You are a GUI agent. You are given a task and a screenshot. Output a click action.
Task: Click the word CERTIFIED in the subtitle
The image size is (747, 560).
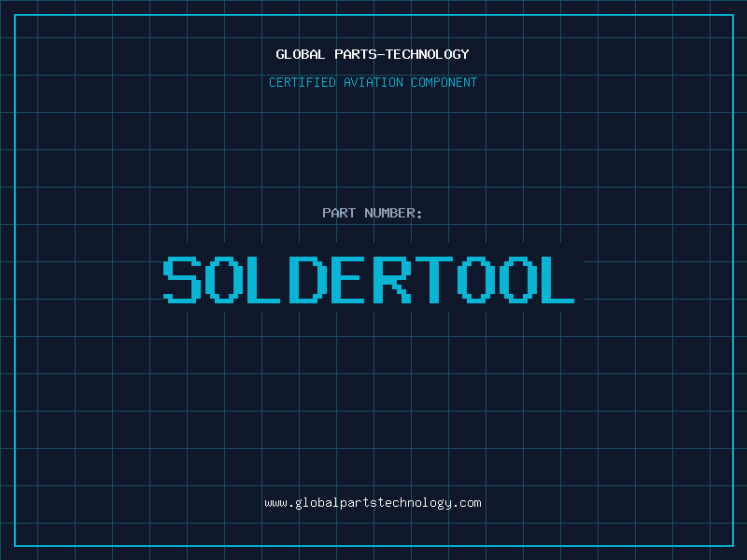pos(301,82)
